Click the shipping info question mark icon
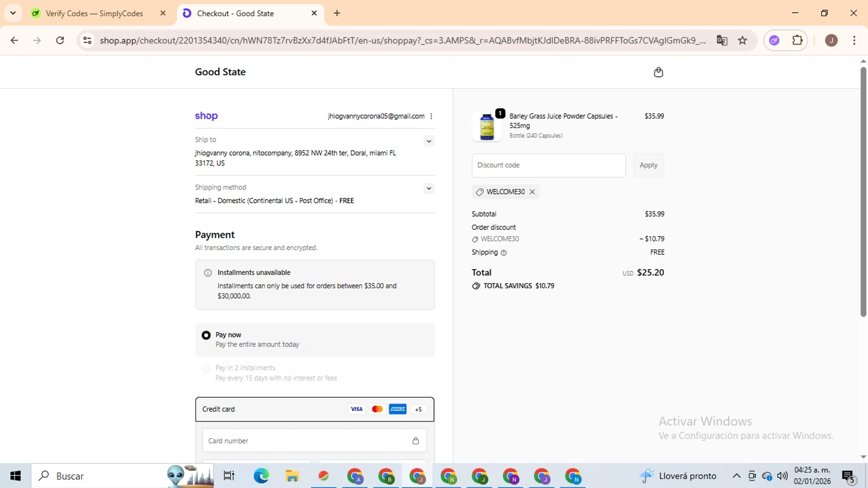The image size is (868, 488). (x=503, y=252)
